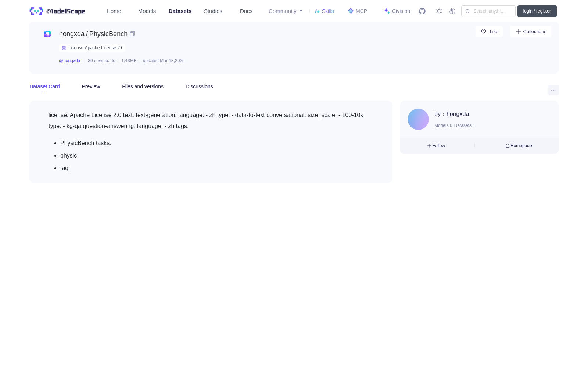This screenshot has width=588, height=368.
Task: Click the hongxda gradient avatar
Action: point(418,119)
